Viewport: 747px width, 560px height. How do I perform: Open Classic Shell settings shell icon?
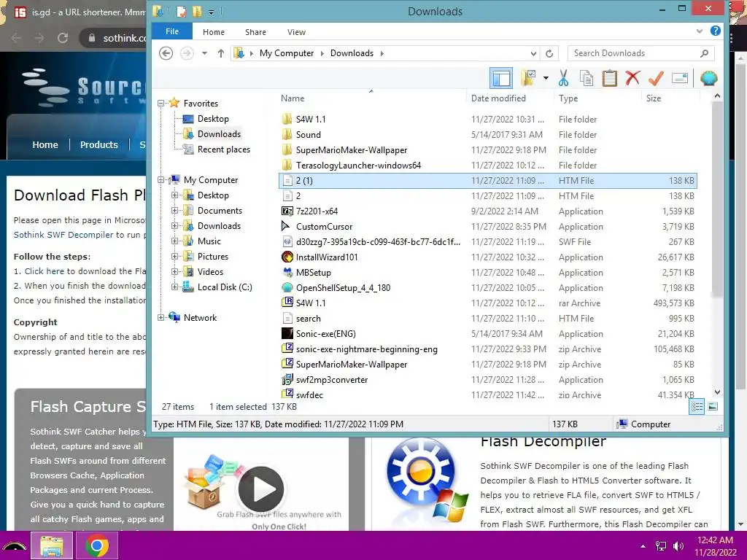[708, 78]
